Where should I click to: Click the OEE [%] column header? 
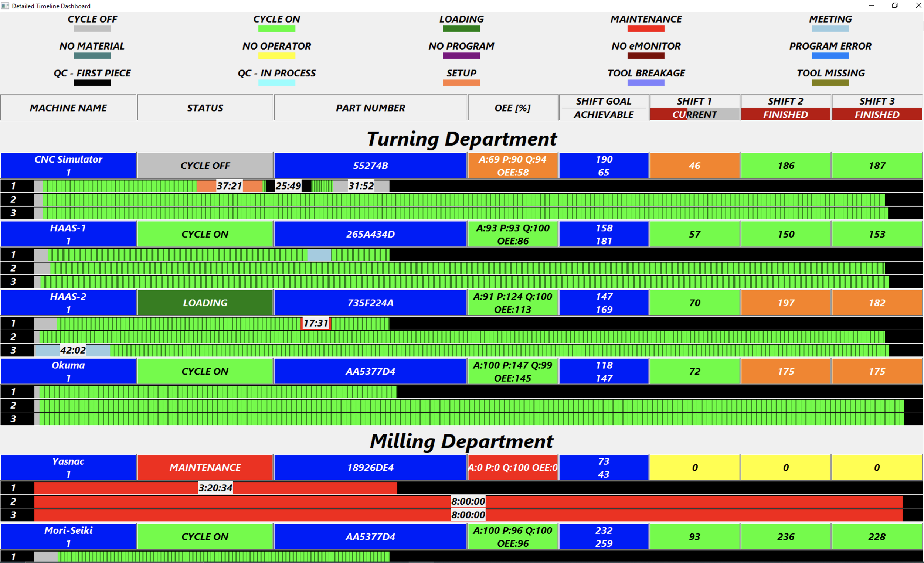tap(513, 108)
